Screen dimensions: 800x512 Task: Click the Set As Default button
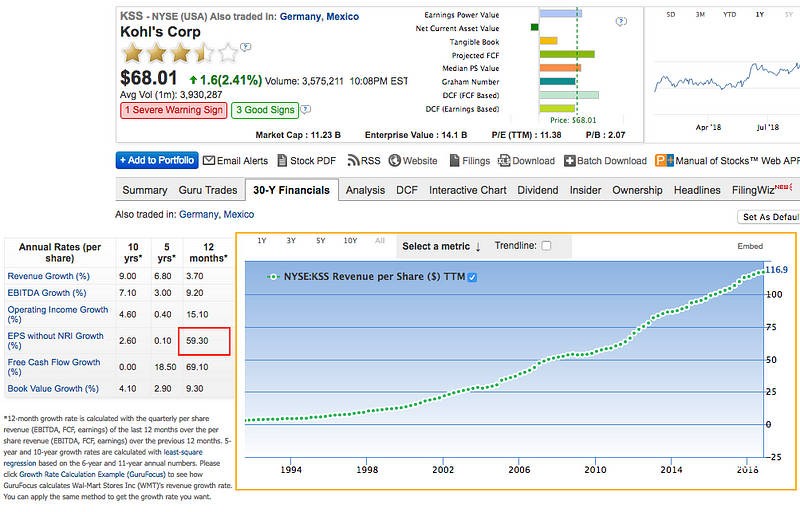click(x=769, y=217)
